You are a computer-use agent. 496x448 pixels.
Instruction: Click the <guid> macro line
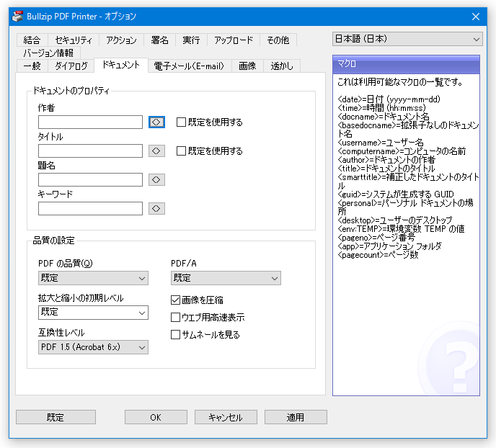point(396,194)
